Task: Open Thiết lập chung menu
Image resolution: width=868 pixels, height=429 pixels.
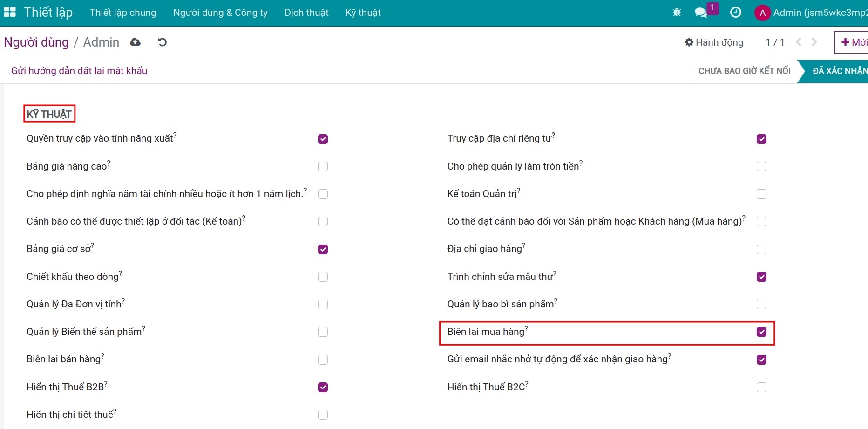Action: [x=123, y=13]
